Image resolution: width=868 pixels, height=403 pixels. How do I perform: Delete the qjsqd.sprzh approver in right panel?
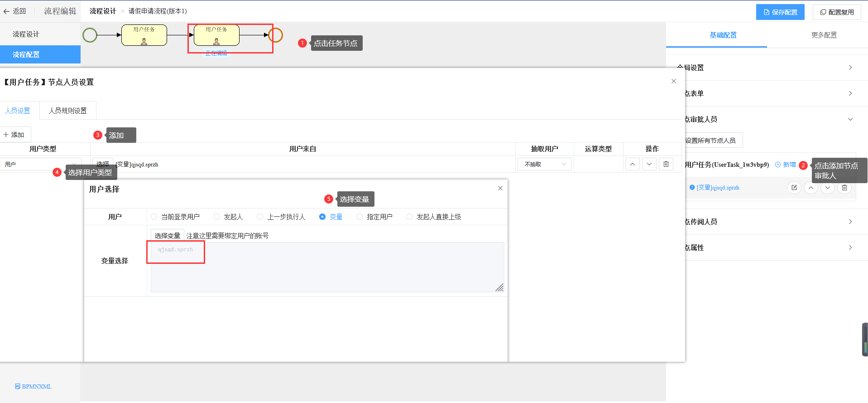pyautogui.click(x=844, y=188)
